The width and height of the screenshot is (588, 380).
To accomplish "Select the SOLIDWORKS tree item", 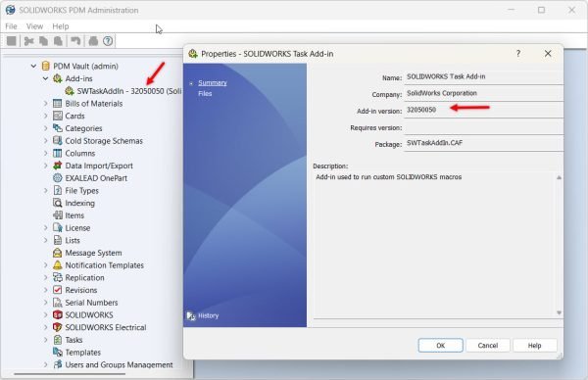I will [x=89, y=314].
